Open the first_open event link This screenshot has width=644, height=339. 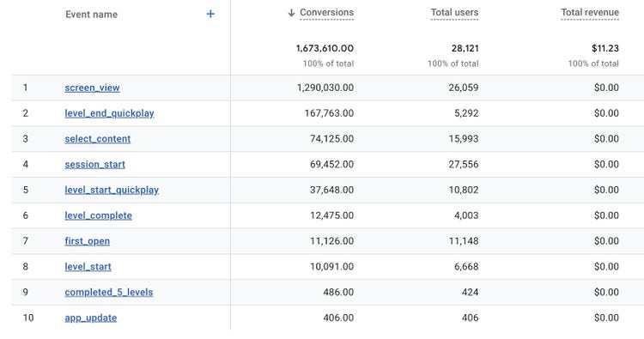click(87, 241)
